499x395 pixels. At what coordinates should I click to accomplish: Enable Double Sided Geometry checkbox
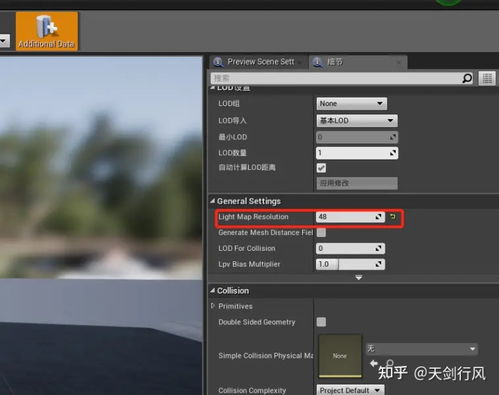321,322
